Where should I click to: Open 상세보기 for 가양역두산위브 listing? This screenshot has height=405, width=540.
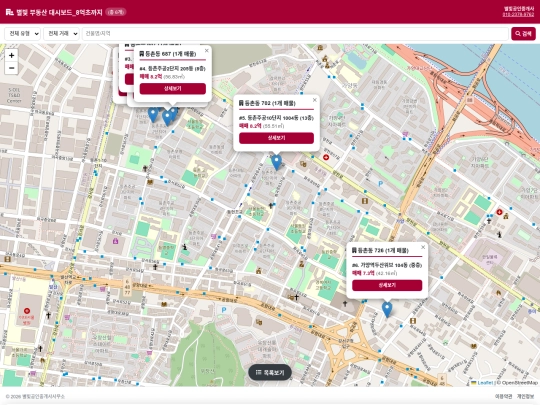(x=387, y=285)
